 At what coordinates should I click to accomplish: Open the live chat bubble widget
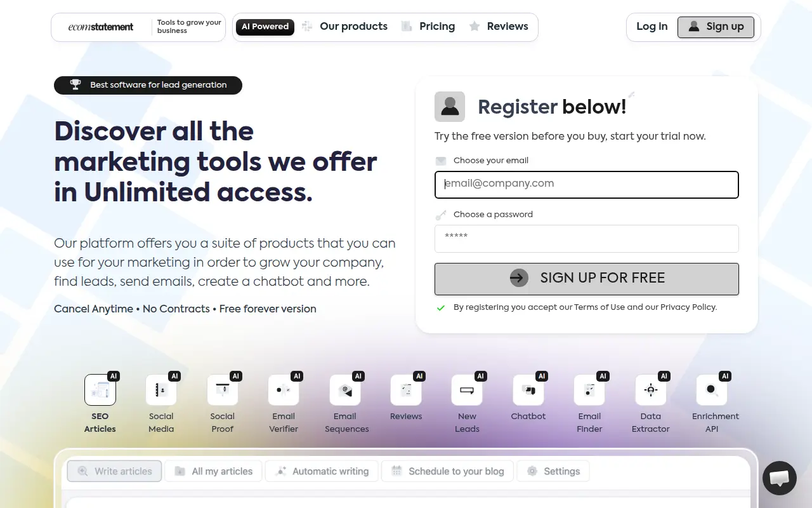(779, 478)
